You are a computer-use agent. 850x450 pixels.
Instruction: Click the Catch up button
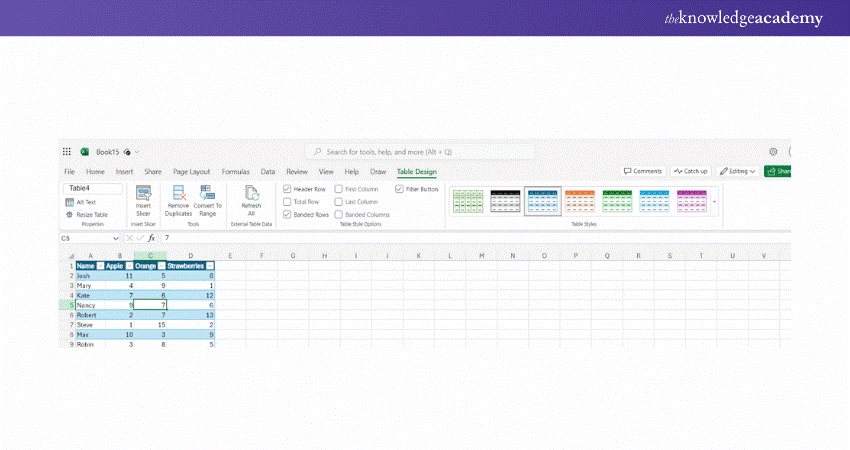point(690,171)
